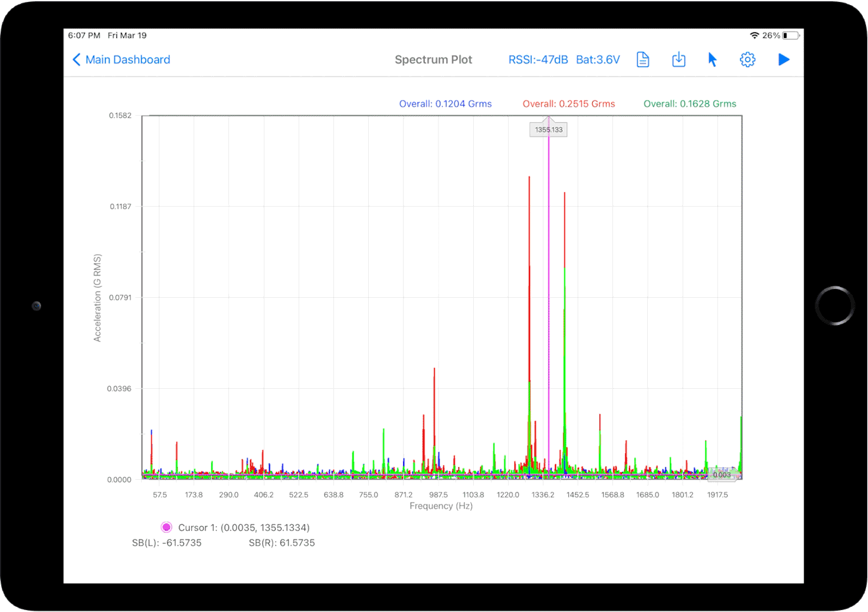This screenshot has width=868, height=612.
Task: Select green Overall: 0.1628 Grms legend
Action: [690, 104]
